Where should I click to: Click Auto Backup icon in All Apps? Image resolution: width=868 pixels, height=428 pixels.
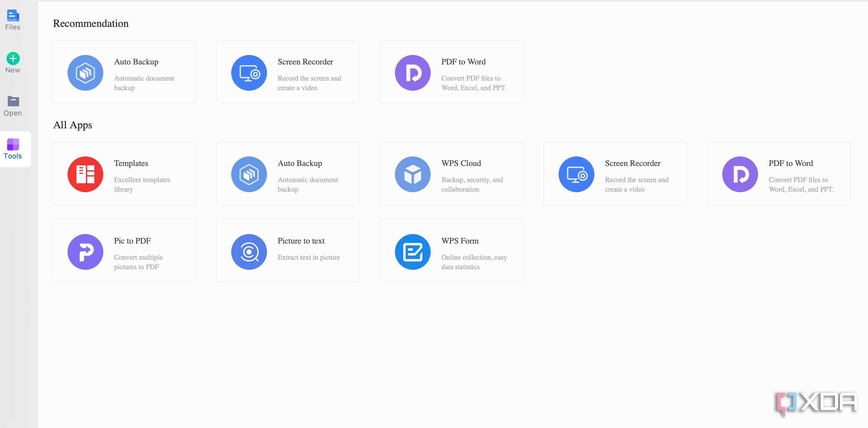click(x=249, y=174)
